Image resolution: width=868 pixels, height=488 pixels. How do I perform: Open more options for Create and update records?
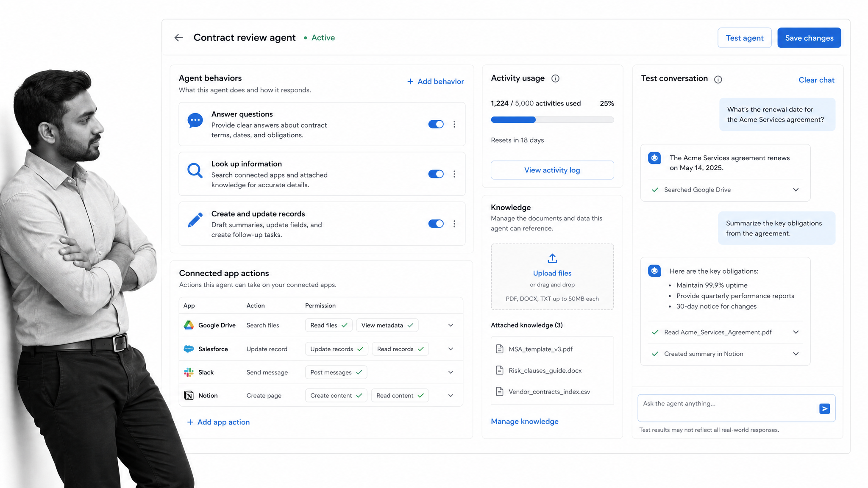(454, 224)
